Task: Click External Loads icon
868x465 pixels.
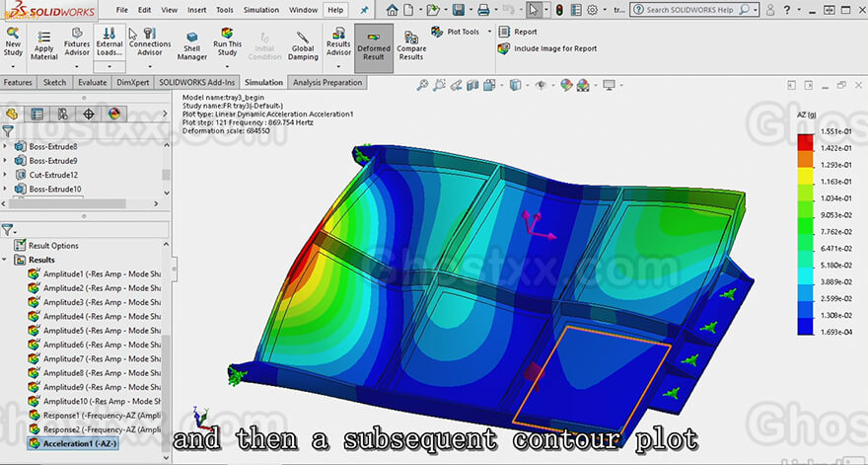Action: coord(109,42)
